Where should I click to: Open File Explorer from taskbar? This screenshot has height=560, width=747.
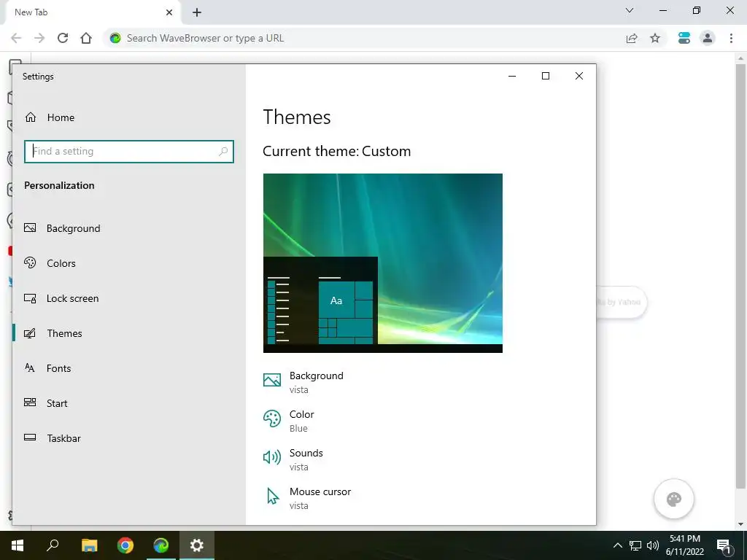point(89,545)
